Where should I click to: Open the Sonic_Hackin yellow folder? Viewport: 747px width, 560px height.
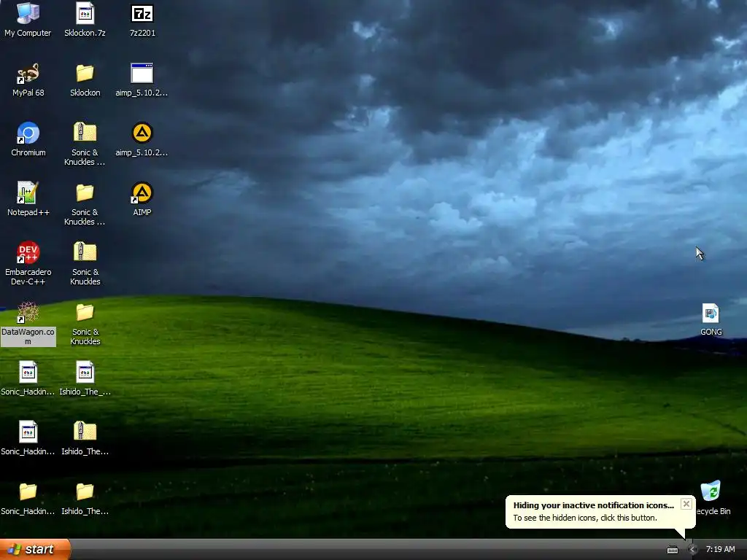click(x=28, y=497)
